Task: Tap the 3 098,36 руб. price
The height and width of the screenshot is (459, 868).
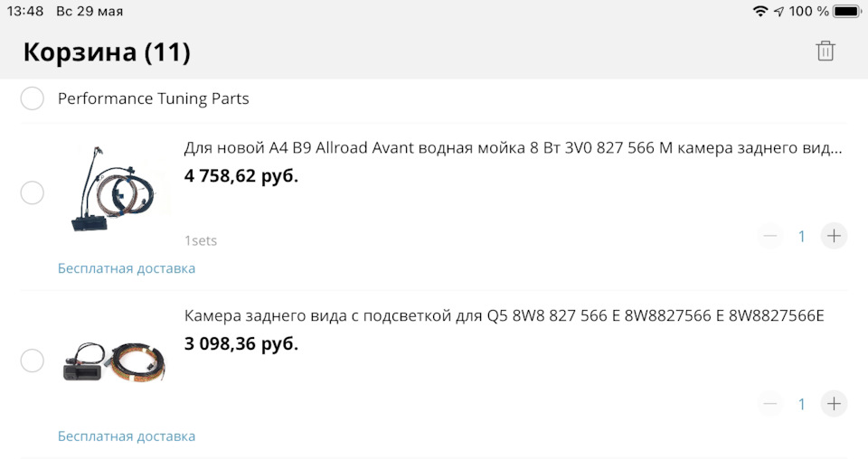Action: 241,343
